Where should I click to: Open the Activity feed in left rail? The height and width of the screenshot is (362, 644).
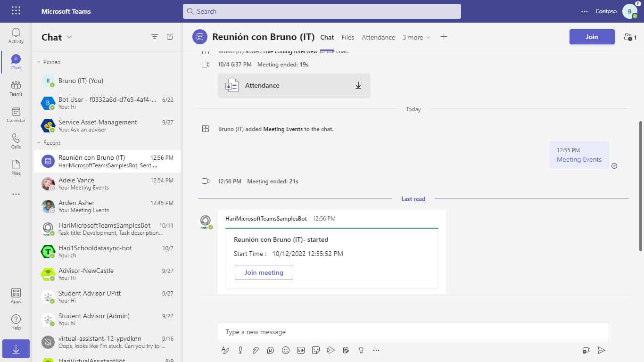click(x=16, y=35)
